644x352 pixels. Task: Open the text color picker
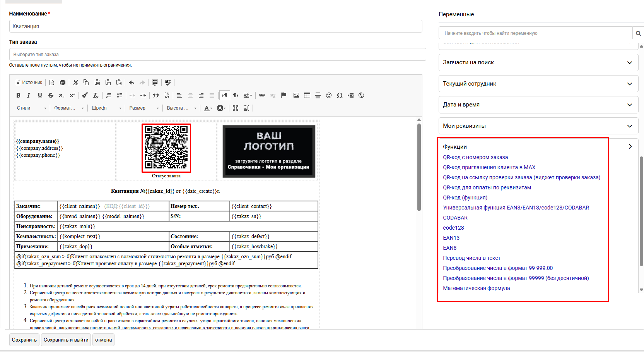coord(208,108)
